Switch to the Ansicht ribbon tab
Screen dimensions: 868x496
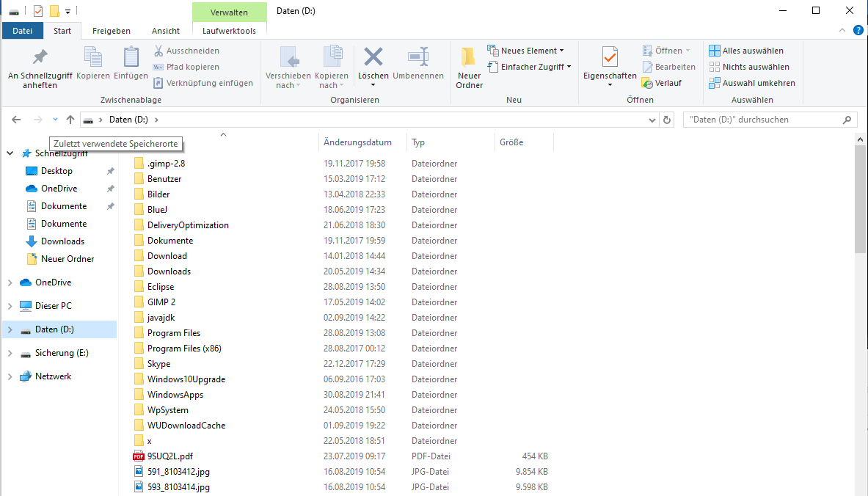click(166, 30)
